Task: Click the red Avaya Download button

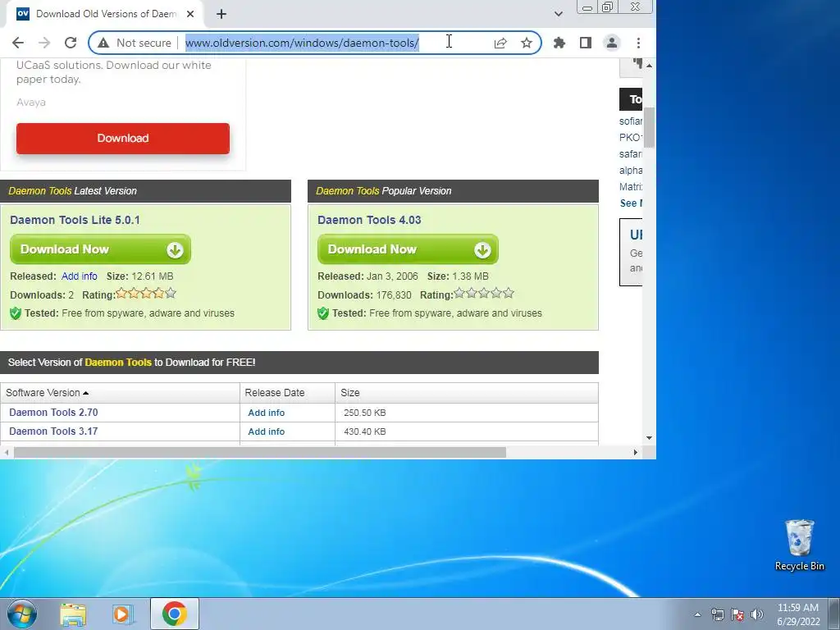Action: coord(123,138)
